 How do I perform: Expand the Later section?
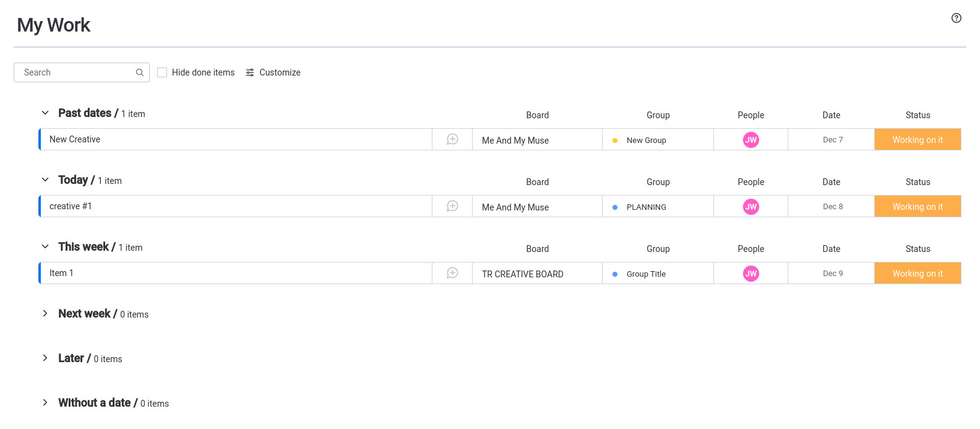(45, 358)
